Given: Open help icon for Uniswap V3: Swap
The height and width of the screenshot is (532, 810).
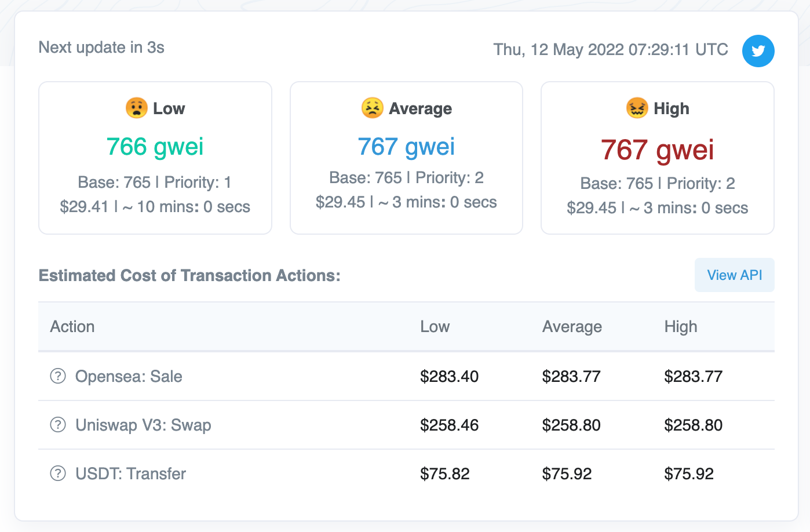Looking at the screenshot, I should (58, 425).
